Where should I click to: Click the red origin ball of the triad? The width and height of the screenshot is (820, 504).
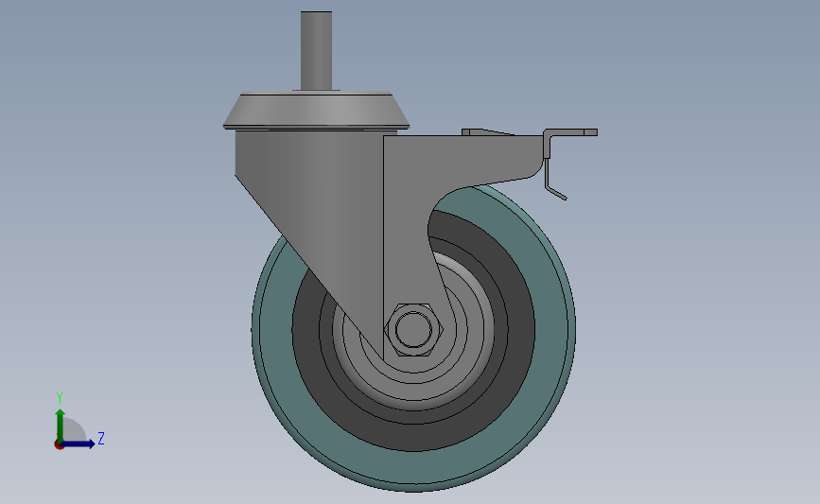(x=59, y=445)
